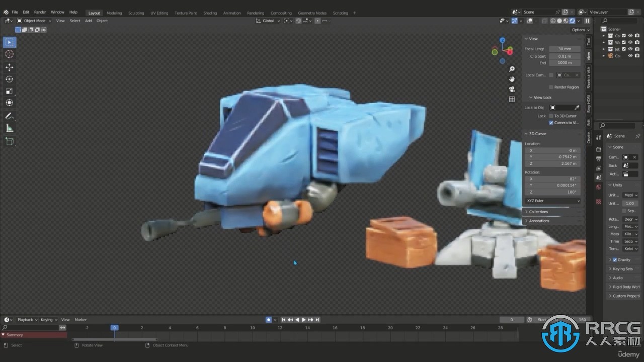Click the zoom magnifier viewport icon
Image resolution: width=644 pixels, height=362 pixels.
click(x=512, y=69)
